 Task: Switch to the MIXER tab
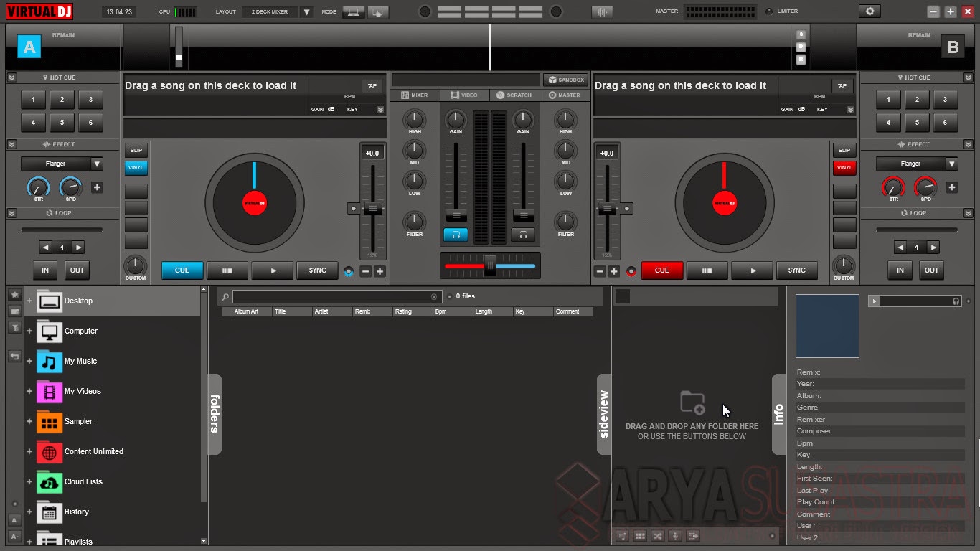(415, 95)
